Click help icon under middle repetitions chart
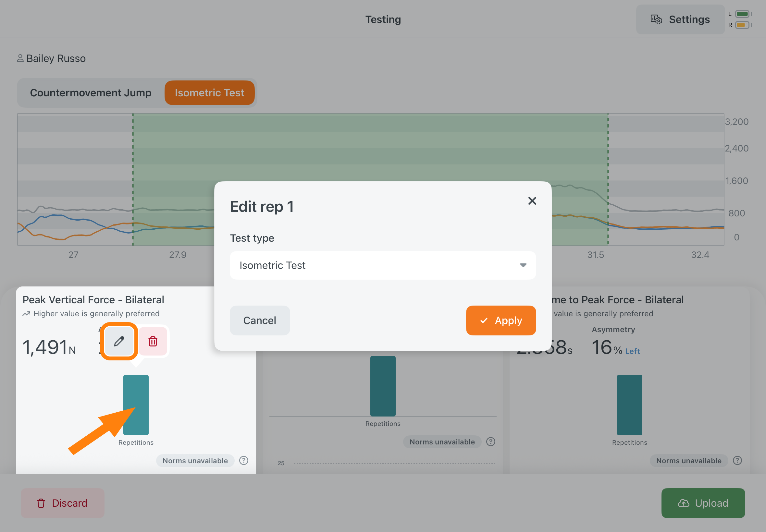 490,442
